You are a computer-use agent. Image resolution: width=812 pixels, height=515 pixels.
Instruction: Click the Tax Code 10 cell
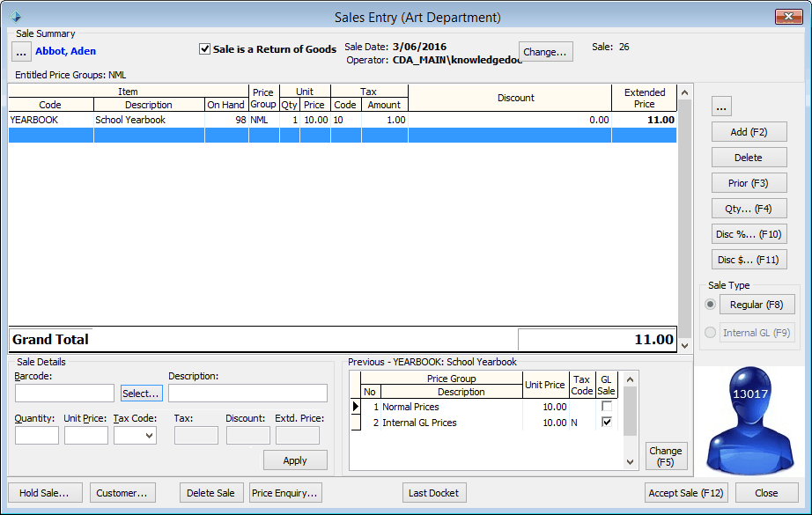pyautogui.click(x=346, y=120)
